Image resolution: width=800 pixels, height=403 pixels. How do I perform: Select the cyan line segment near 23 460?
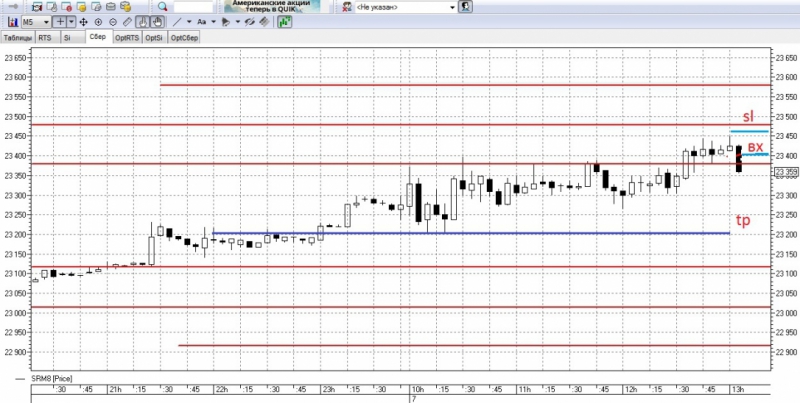[x=749, y=132]
